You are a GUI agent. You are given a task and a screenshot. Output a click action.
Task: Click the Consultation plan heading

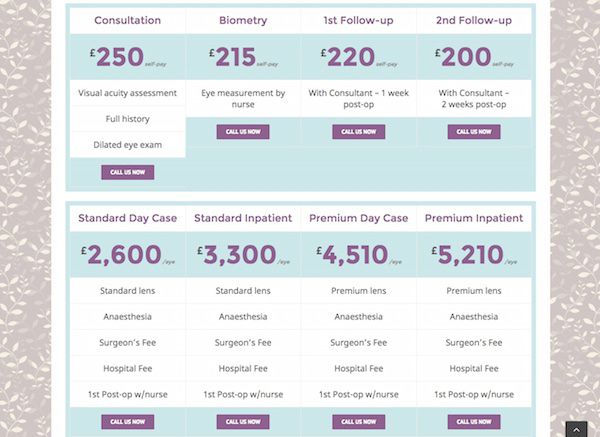pyautogui.click(x=127, y=20)
